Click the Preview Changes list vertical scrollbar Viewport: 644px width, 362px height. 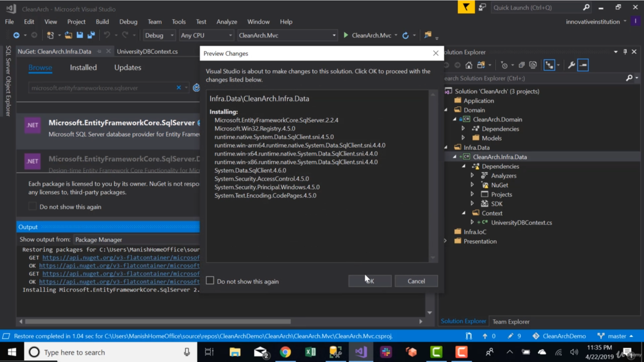(433, 176)
